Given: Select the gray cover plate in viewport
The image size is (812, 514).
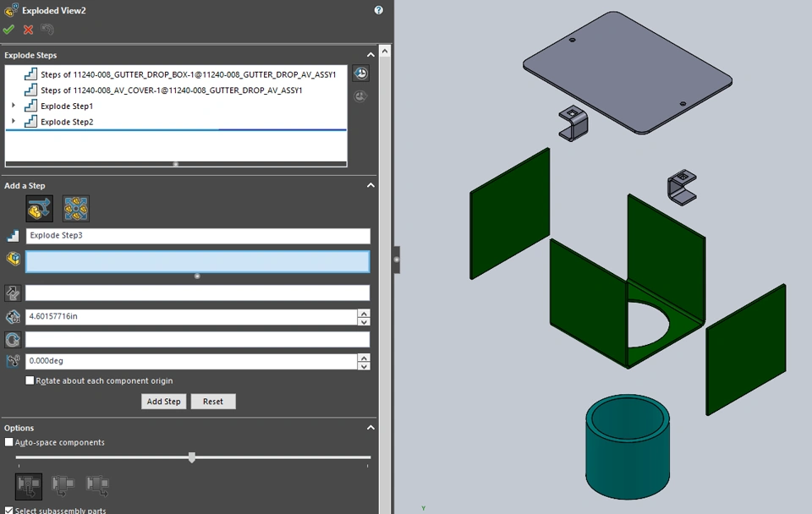Looking at the screenshot, I should 627,73.
